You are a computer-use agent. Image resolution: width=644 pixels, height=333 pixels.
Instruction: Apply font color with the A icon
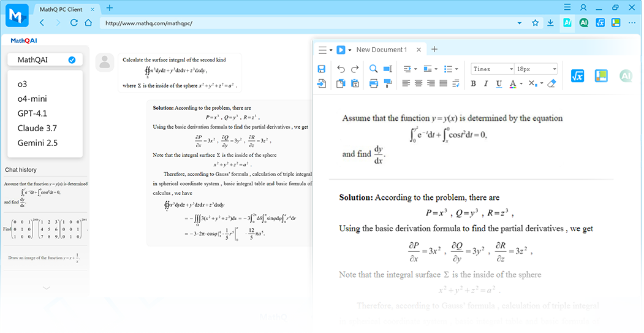(513, 84)
